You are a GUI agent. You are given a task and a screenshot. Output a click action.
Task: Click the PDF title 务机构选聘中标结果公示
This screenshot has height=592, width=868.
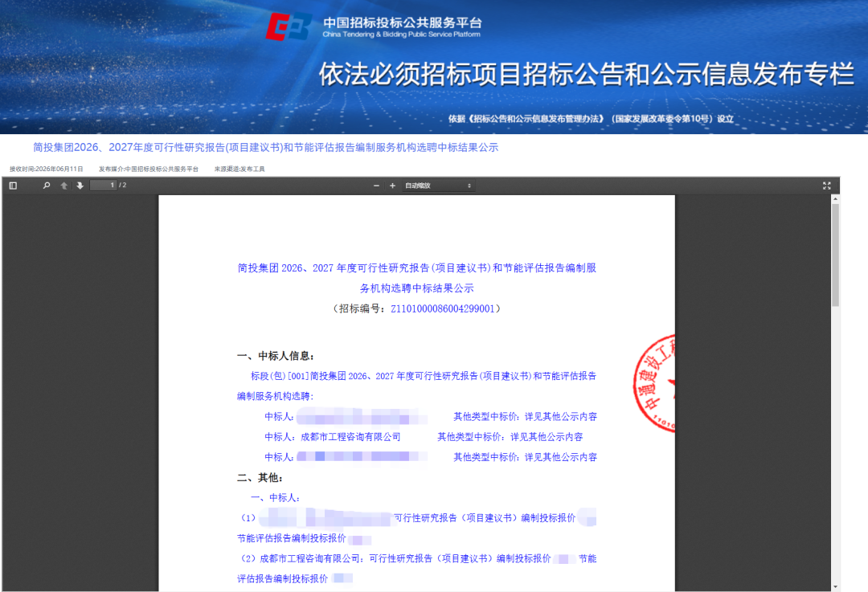pos(417,288)
